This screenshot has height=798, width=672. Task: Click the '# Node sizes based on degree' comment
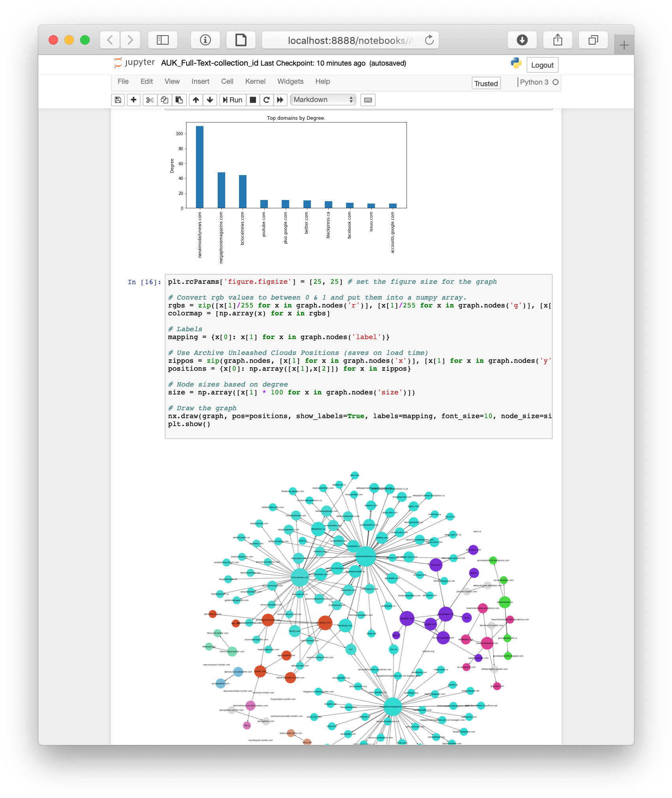228,385
